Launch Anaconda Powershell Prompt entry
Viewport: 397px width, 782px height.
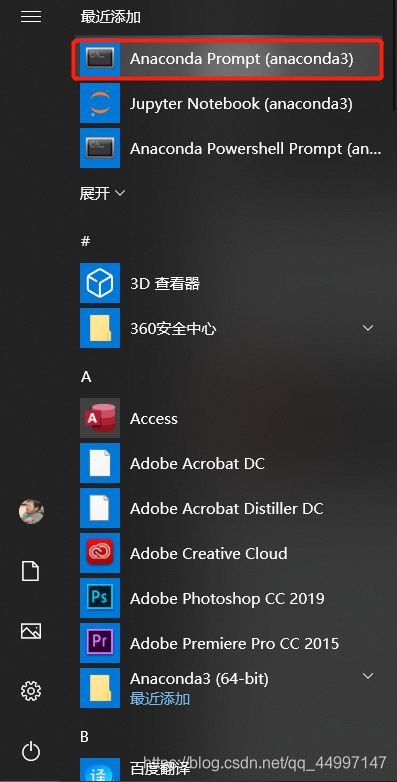232,148
